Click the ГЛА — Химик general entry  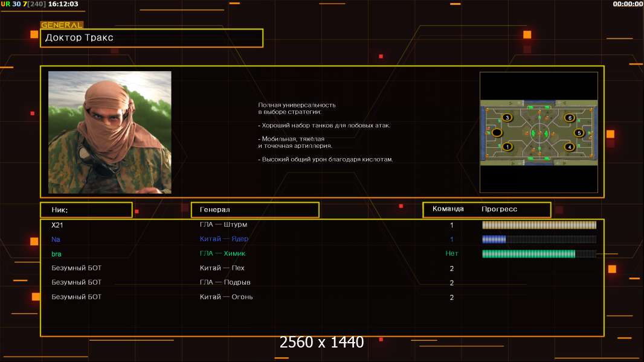click(222, 254)
